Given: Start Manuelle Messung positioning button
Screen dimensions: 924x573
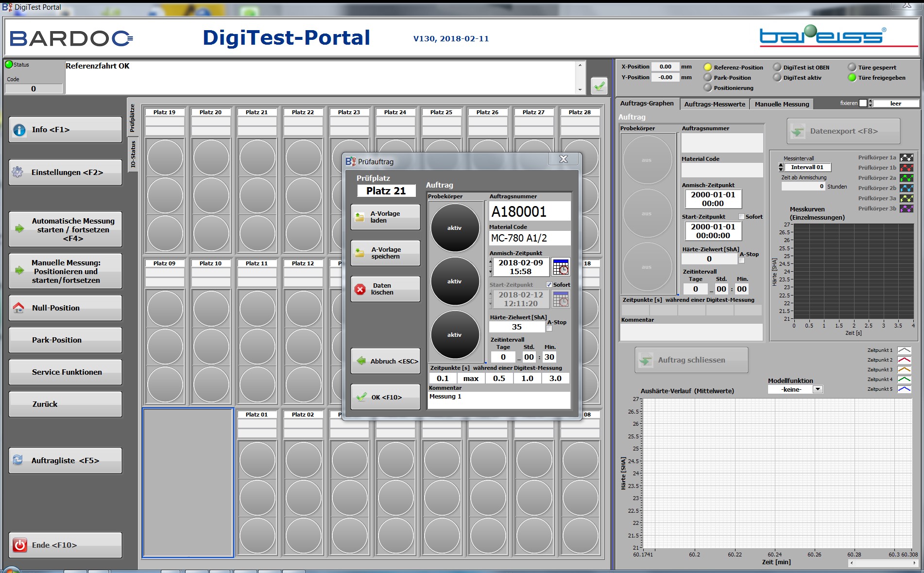Looking at the screenshot, I should [x=65, y=271].
